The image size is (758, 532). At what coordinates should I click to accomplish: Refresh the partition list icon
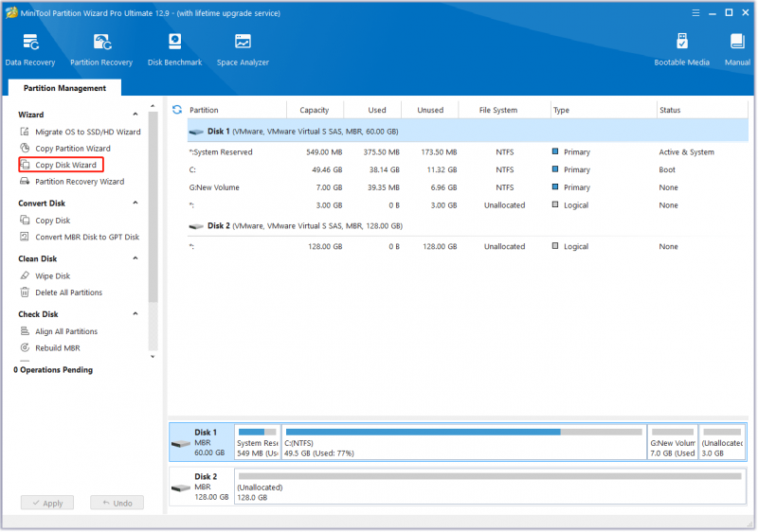[x=177, y=110]
